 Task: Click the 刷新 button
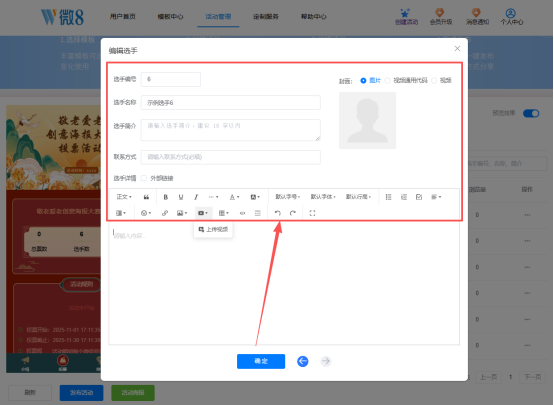point(30,393)
